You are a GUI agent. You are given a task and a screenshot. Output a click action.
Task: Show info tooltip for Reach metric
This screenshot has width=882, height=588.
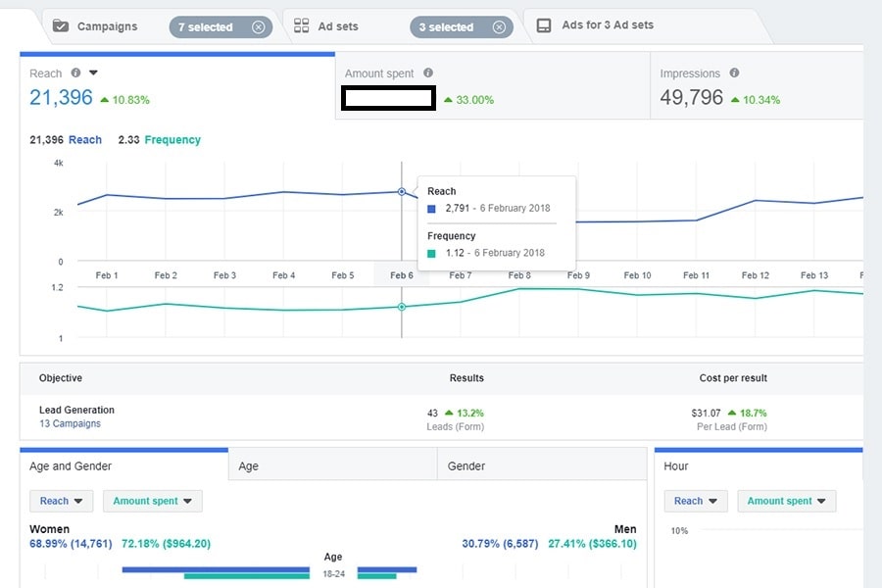(75, 73)
